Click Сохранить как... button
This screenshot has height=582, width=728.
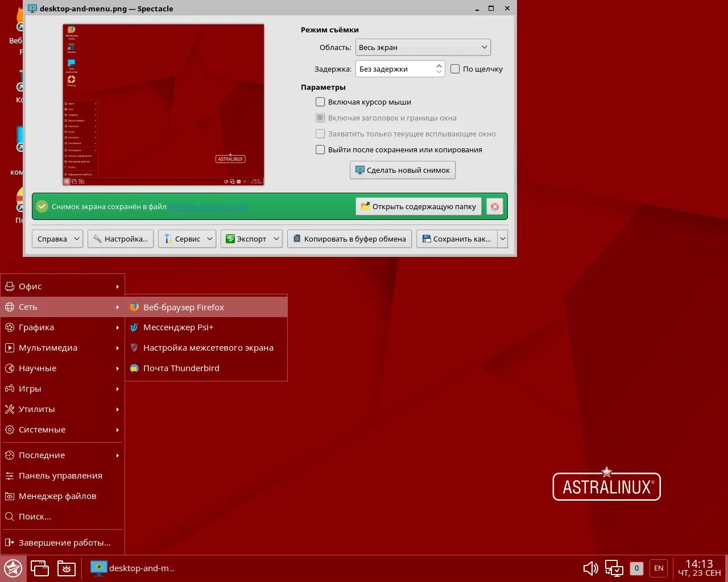457,239
